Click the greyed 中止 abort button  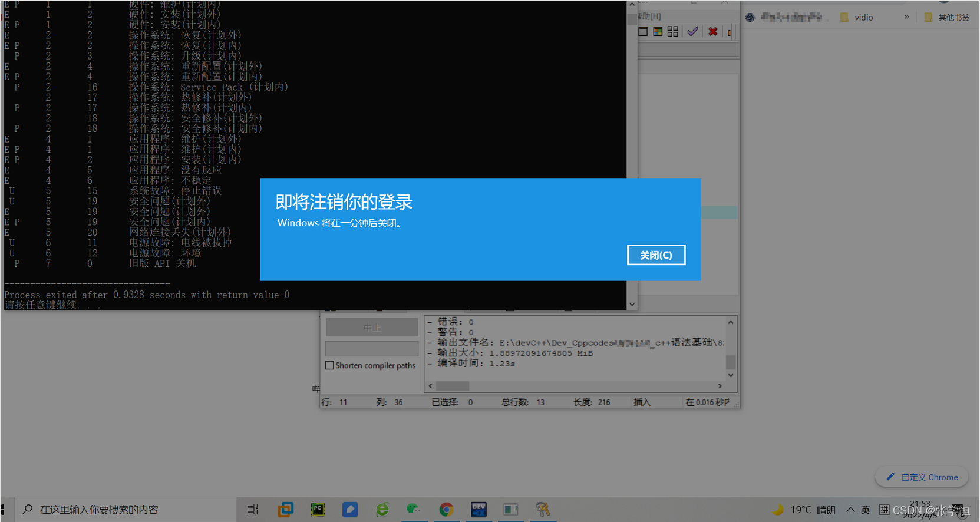pyautogui.click(x=372, y=328)
